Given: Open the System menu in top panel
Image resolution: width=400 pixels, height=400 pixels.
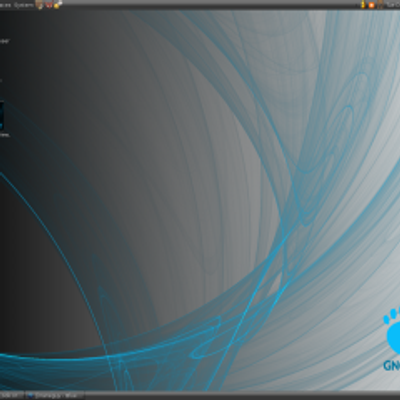Looking at the screenshot, I should (x=24, y=5).
